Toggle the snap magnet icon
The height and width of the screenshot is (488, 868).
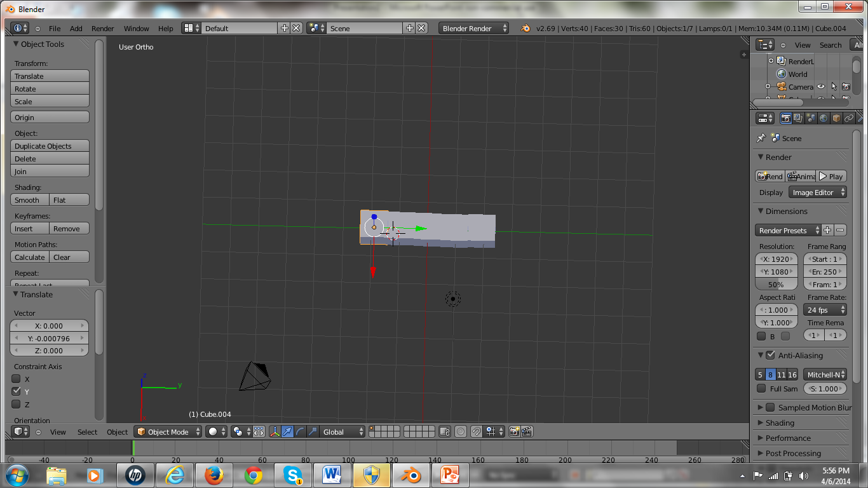(477, 431)
